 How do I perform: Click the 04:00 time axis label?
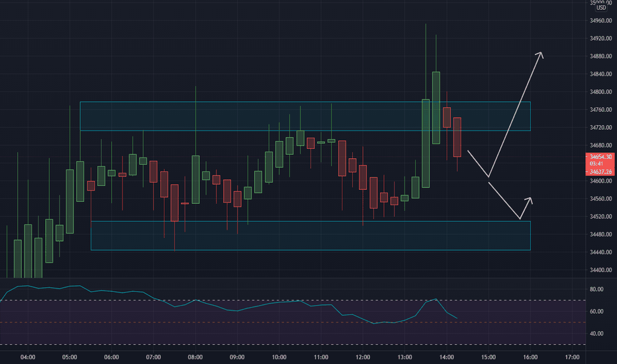28,357
